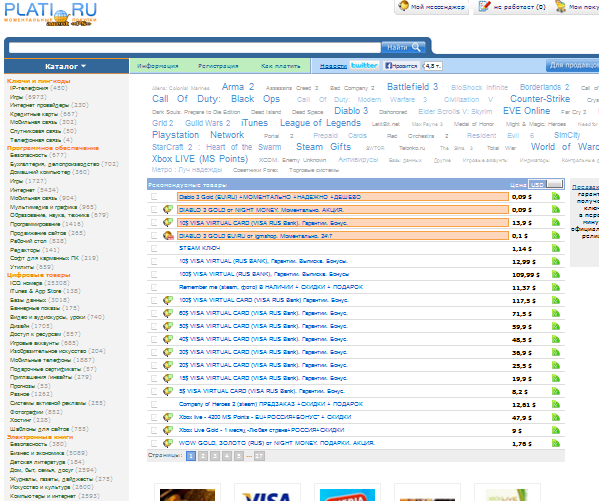
Task: Open the Twitter badge in the news bar
Action: point(364,65)
